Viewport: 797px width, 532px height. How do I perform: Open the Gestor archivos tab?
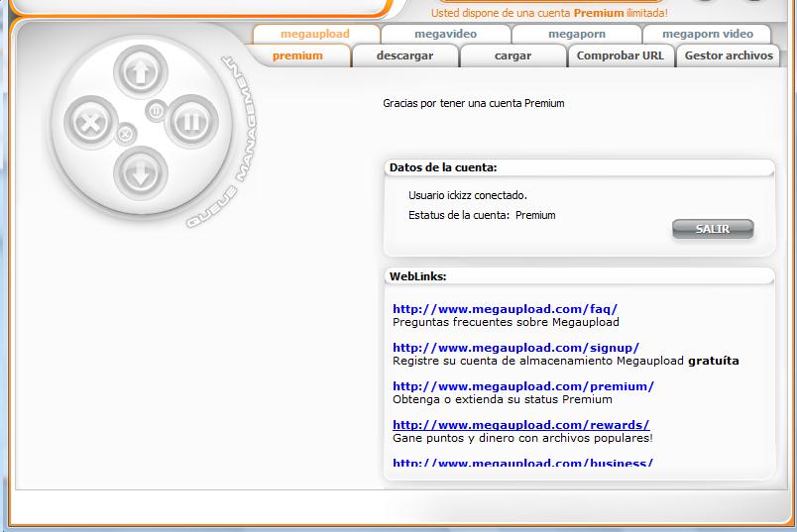click(728, 56)
